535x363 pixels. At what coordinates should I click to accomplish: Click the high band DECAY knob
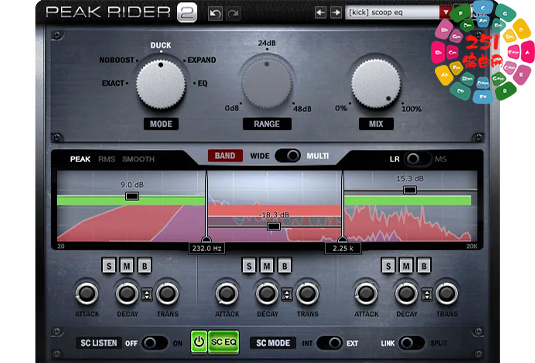click(x=406, y=293)
